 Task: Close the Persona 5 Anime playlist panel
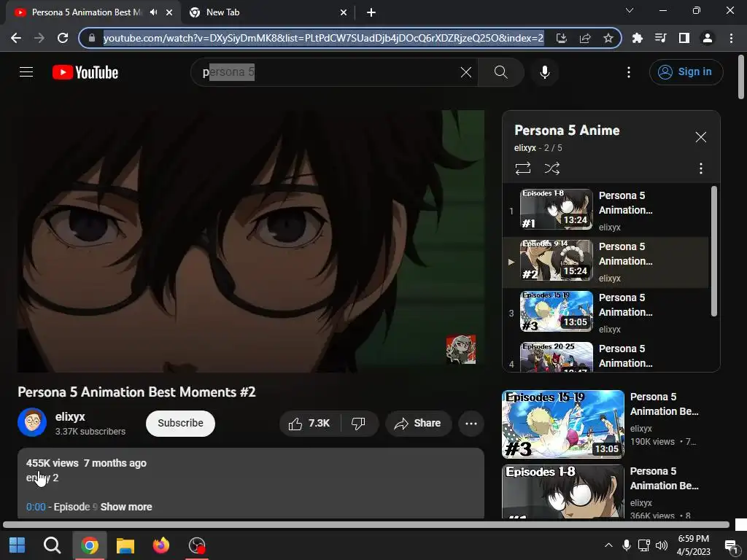point(700,137)
